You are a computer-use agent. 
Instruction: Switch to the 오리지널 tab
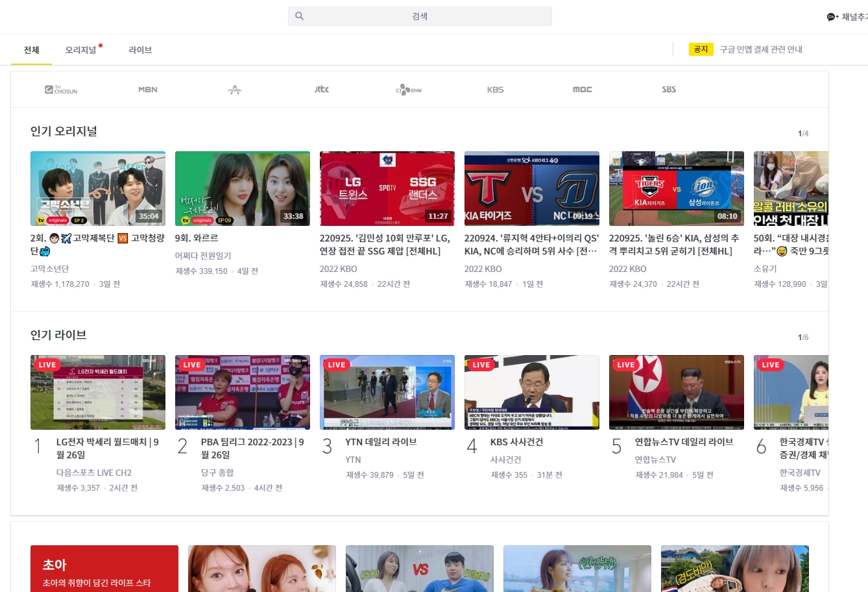click(80, 49)
